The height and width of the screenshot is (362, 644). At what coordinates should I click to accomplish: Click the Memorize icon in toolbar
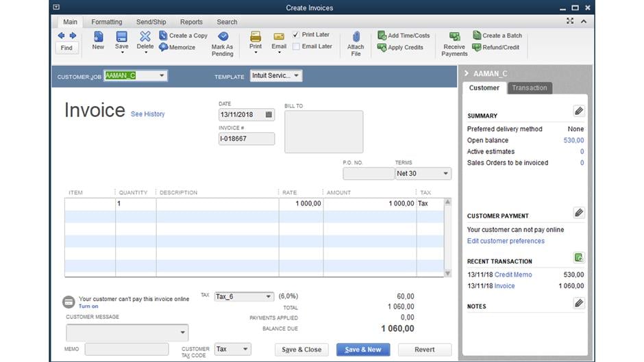(164, 48)
